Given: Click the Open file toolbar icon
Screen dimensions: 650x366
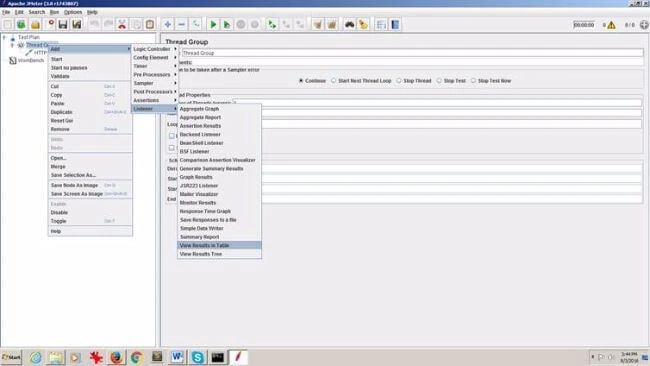Looking at the screenshot, I should (x=36, y=24).
